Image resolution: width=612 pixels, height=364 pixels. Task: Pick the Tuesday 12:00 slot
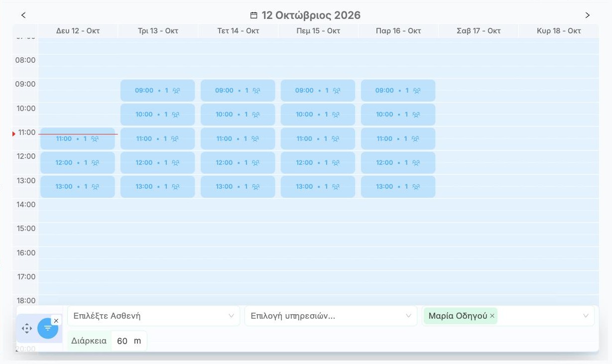pos(158,163)
